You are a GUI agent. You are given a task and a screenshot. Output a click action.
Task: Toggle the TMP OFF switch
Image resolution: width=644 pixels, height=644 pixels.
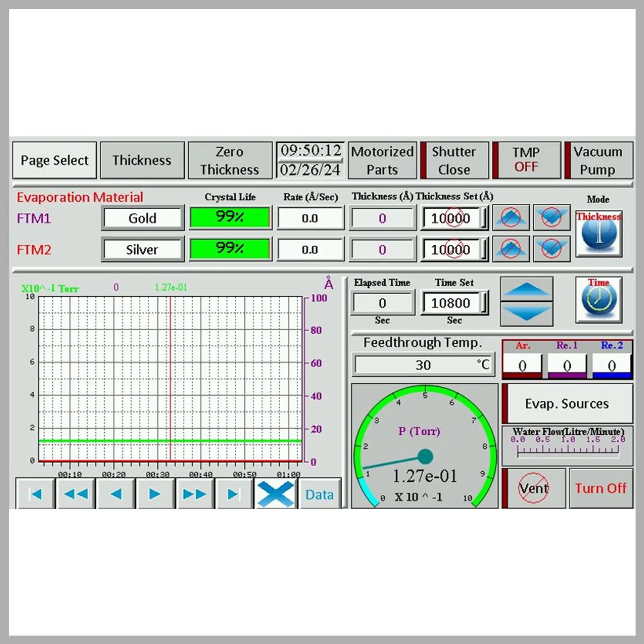coord(526,160)
